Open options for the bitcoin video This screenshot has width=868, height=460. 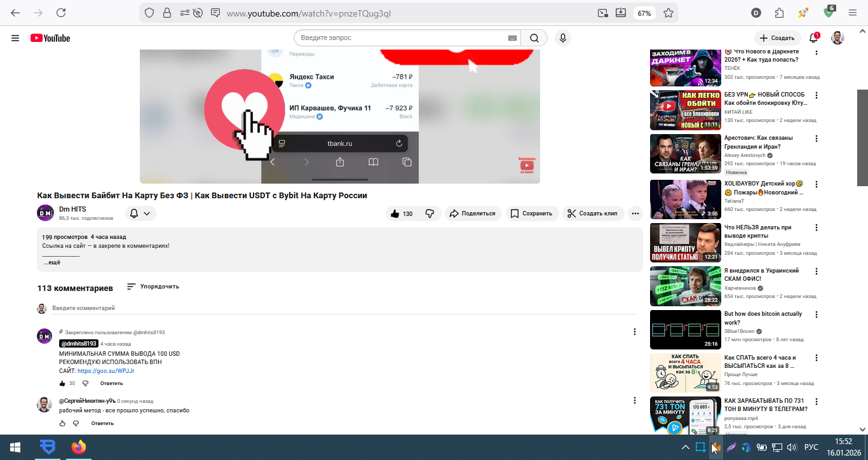click(817, 315)
